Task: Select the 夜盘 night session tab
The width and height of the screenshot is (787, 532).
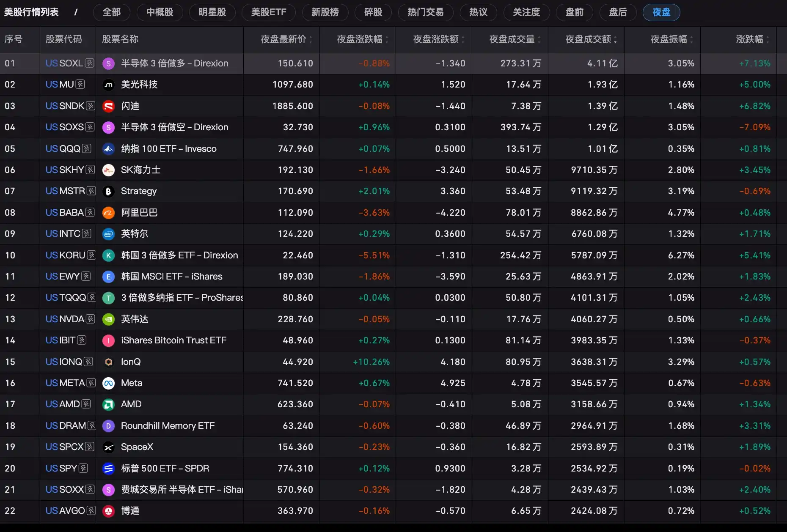Action: click(x=661, y=12)
